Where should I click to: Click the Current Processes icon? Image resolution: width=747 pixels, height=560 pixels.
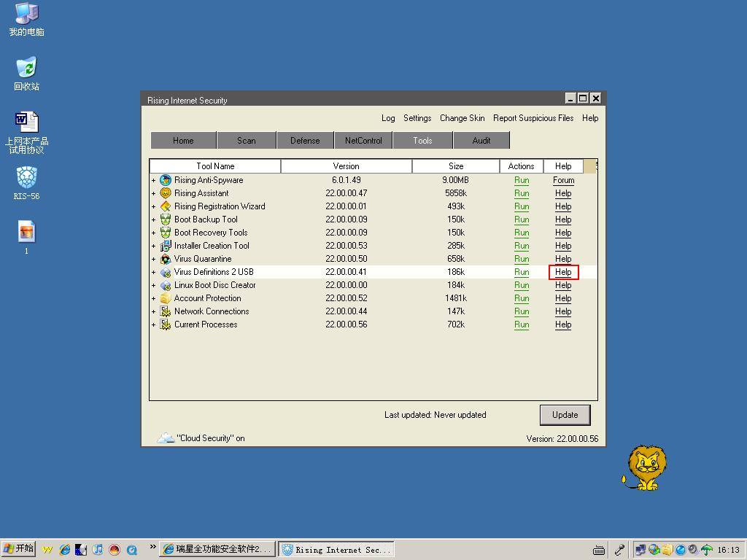166,324
